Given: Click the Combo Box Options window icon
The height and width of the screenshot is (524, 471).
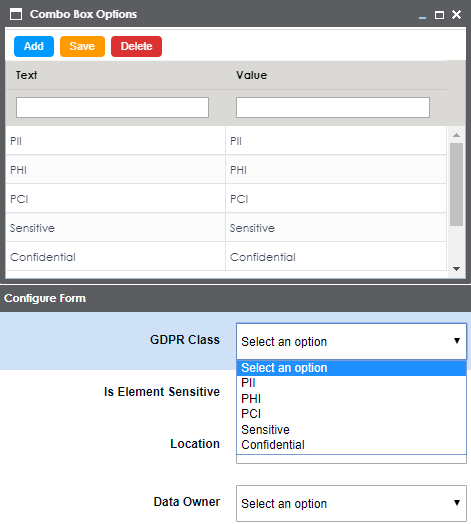Looking at the screenshot, I should (x=16, y=14).
